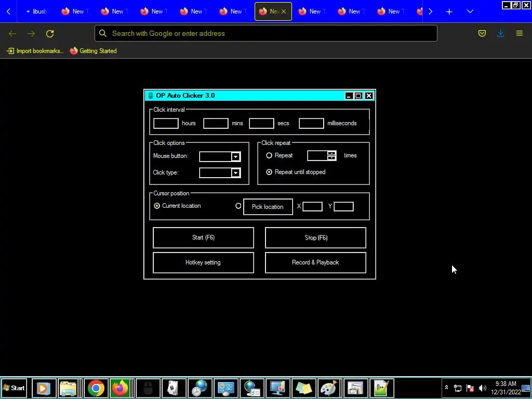The image size is (532, 399).
Task: Minimize the OP Auto Clicker window
Action: pyautogui.click(x=349, y=96)
